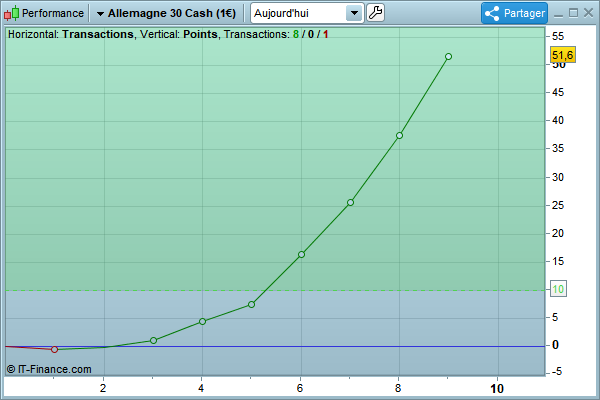Minimize the Performance window
Viewport: 600px width, 400px height.
point(558,14)
